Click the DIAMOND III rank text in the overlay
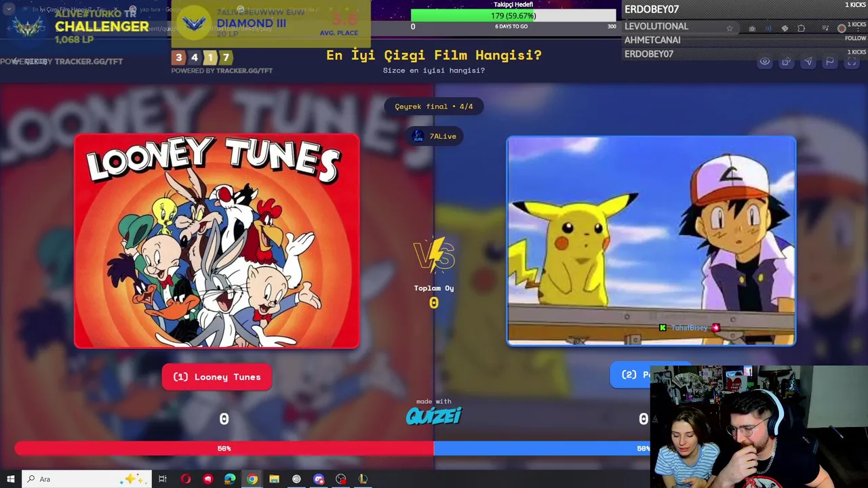Image resolution: width=868 pixels, height=488 pixels. [251, 23]
